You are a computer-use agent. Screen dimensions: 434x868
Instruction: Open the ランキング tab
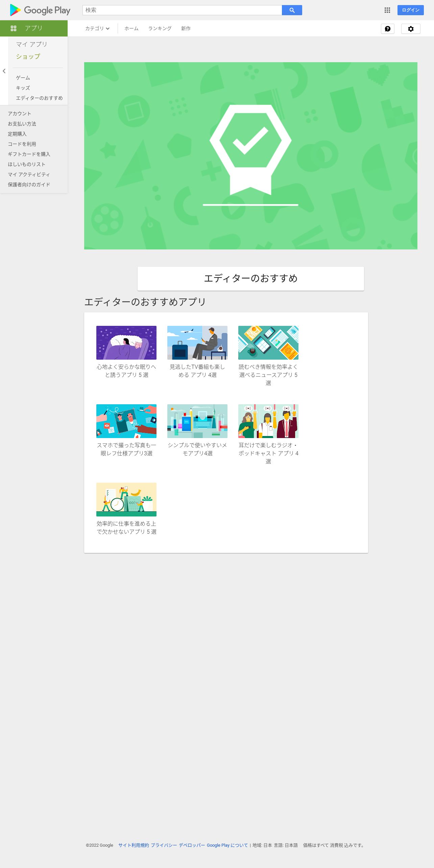[x=160, y=28]
